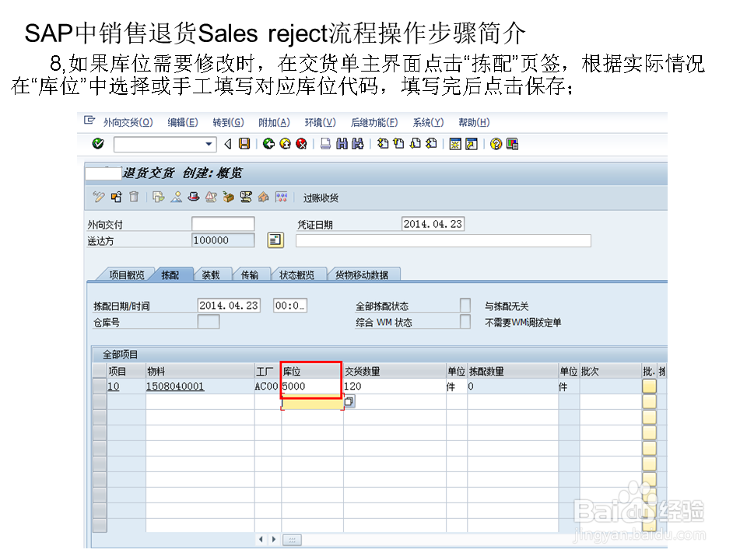Screen dimensions: 747x560
Task: Go to Last Page icon
Action: pyautogui.click(x=431, y=143)
